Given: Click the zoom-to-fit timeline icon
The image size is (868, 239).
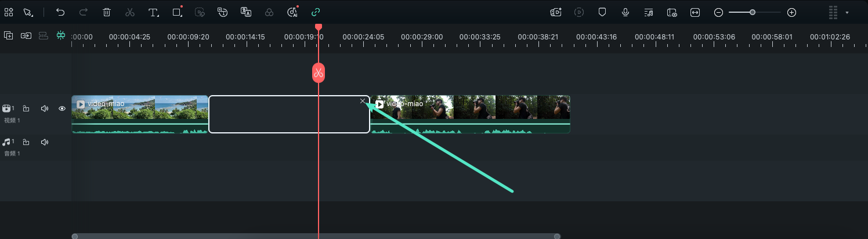Looking at the screenshot, I should [x=695, y=12].
